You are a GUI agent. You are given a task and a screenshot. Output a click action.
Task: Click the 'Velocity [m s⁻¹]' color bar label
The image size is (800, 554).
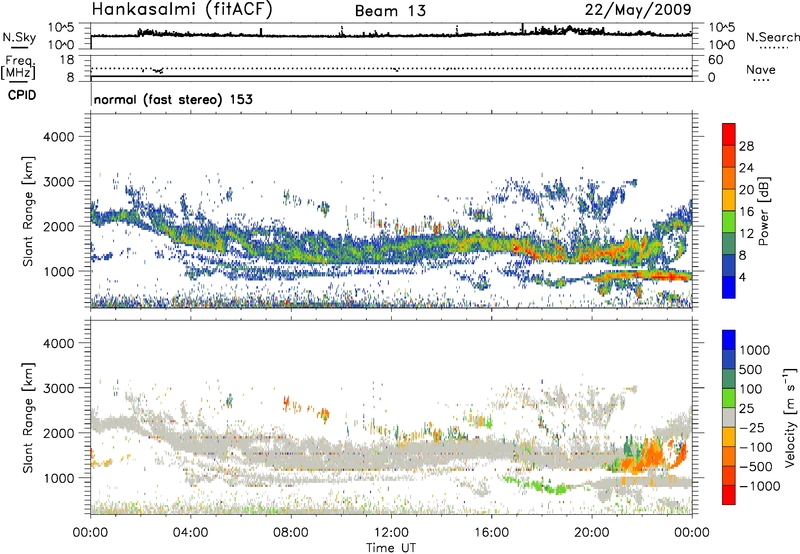coord(790,417)
